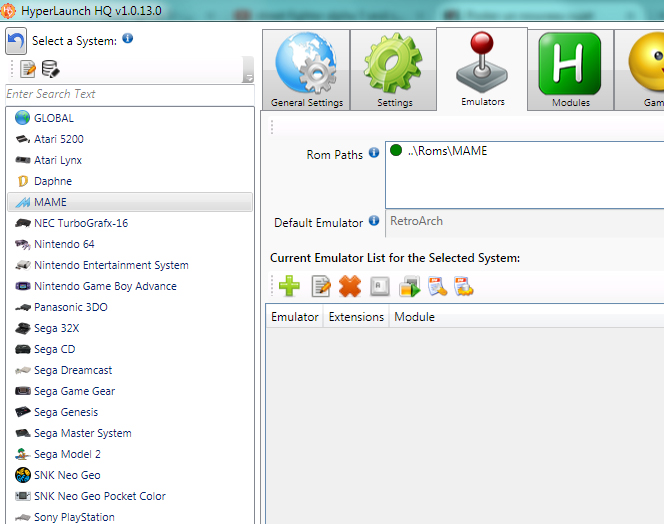This screenshot has height=524, width=664.
Task: Sort by the Emulator column header
Action: (x=295, y=317)
